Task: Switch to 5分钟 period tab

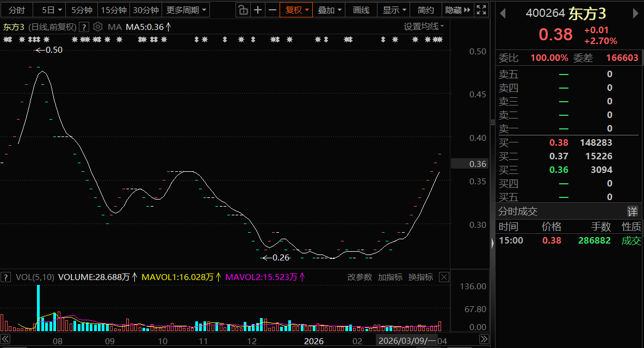Action: pyautogui.click(x=82, y=10)
